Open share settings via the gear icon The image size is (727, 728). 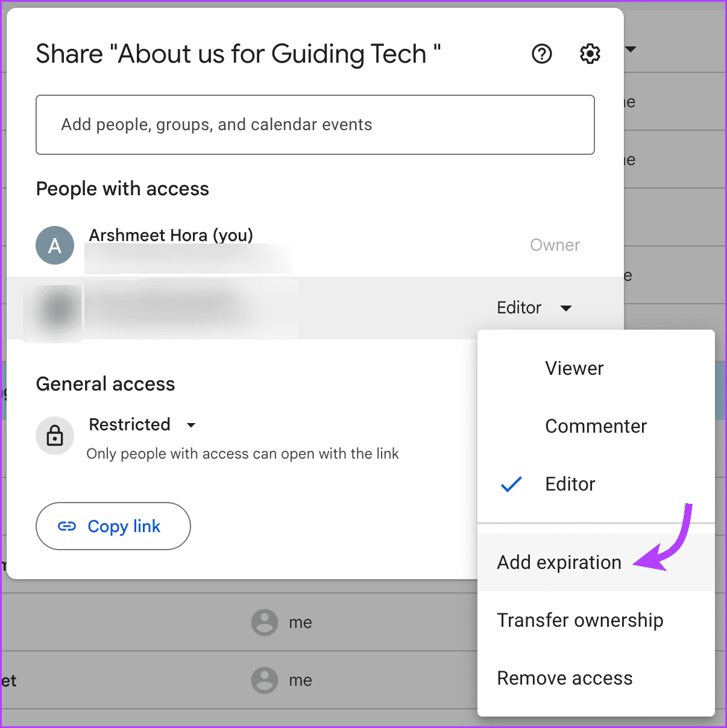point(590,54)
